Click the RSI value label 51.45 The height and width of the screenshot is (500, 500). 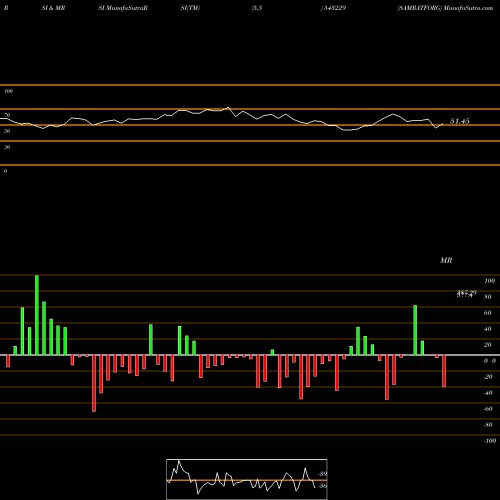tap(460, 121)
